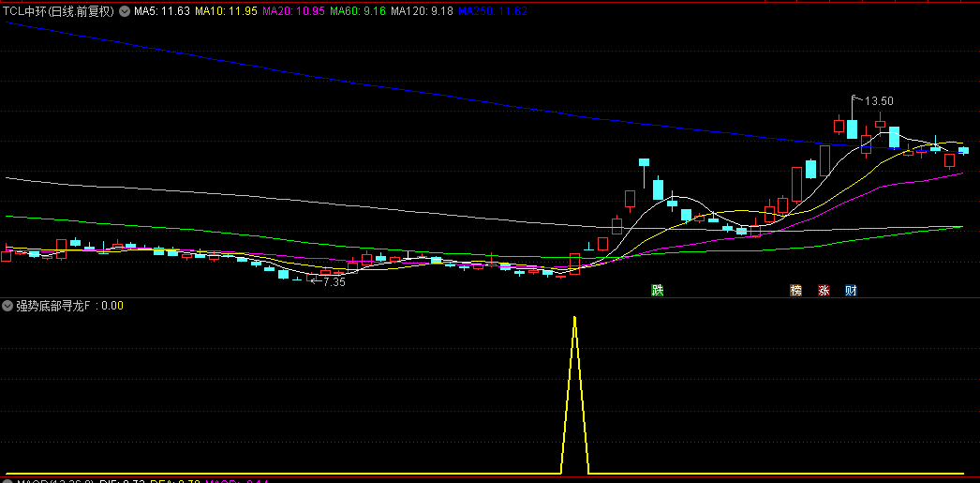Click the green 跌 event marker
This screenshot has height=483, width=980.
tap(657, 291)
